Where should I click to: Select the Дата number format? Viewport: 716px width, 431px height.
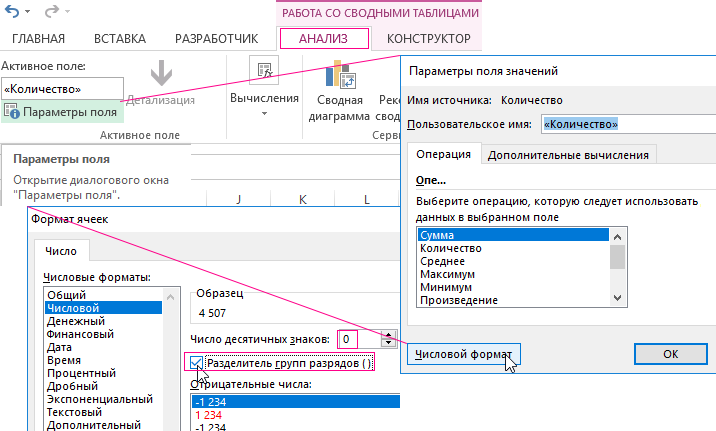pos(104,347)
